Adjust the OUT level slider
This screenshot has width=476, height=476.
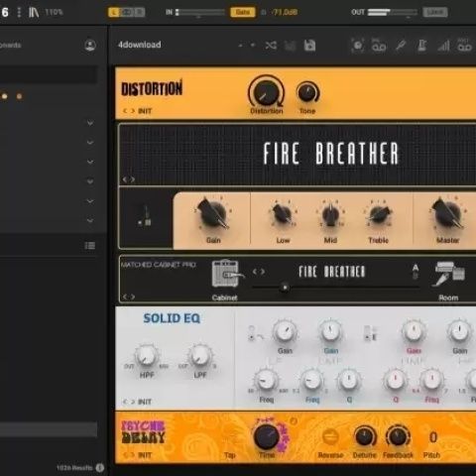(x=393, y=12)
